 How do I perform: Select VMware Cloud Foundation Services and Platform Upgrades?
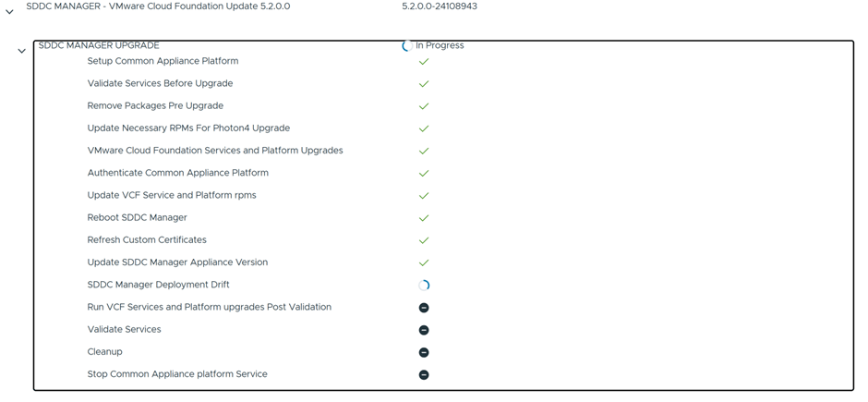(215, 151)
